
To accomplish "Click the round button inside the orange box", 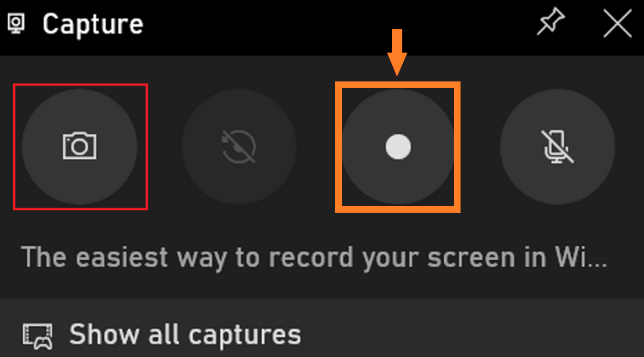I will coord(398,147).
